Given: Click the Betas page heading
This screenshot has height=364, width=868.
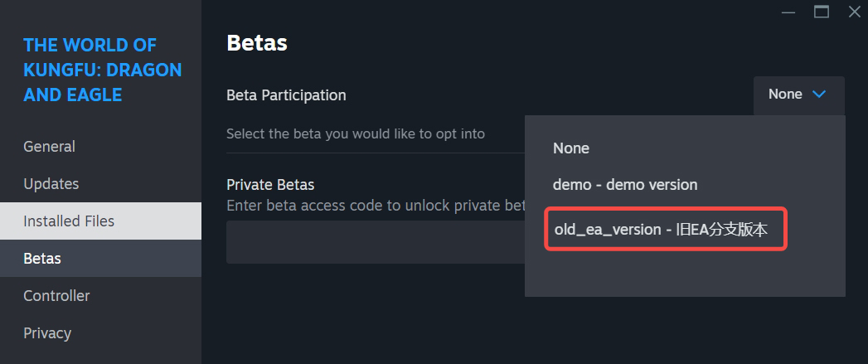Looking at the screenshot, I should click(x=257, y=42).
